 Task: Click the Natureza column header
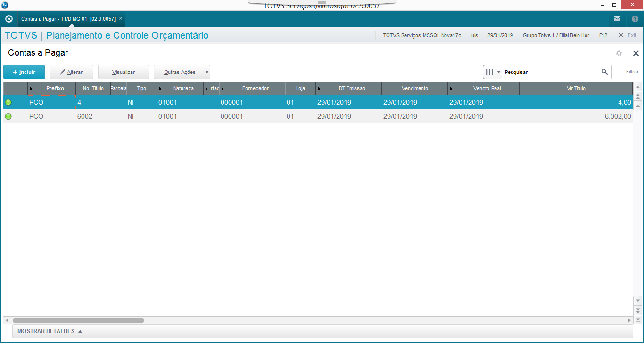coord(181,88)
